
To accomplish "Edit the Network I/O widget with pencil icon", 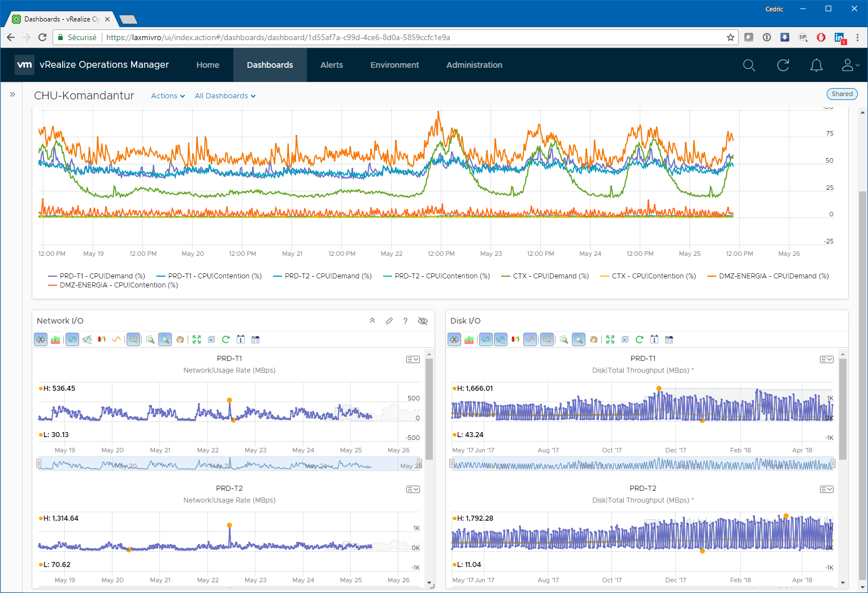I will tap(389, 321).
